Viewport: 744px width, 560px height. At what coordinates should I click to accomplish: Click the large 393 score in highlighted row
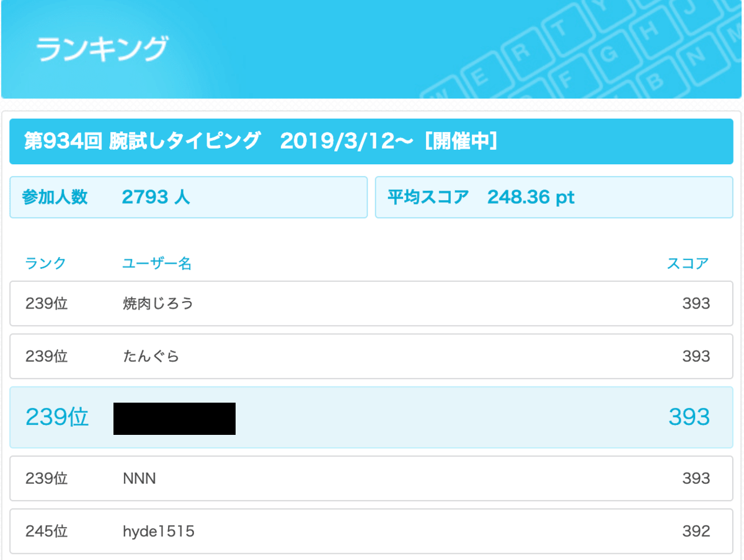(x=689, y=418)
